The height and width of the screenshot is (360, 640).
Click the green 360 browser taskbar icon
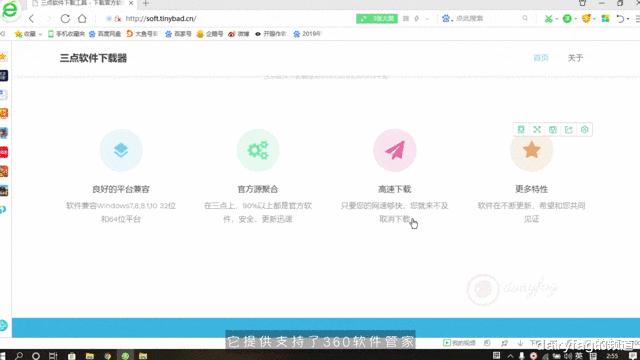(125, 356)
